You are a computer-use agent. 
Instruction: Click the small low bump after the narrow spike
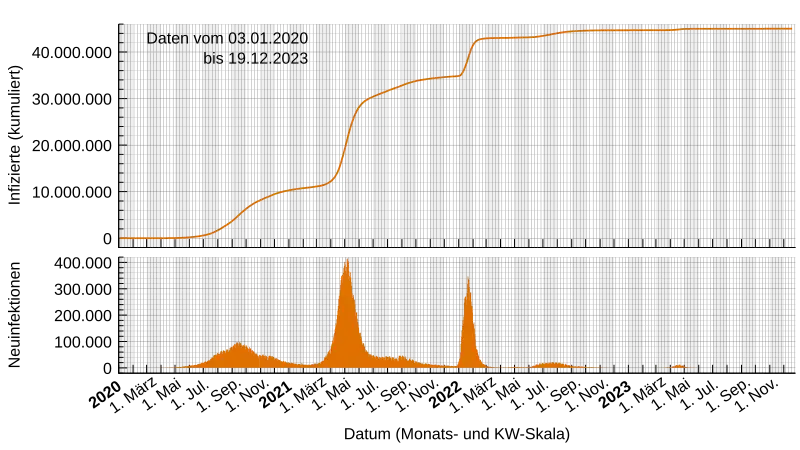click(550, 365)
